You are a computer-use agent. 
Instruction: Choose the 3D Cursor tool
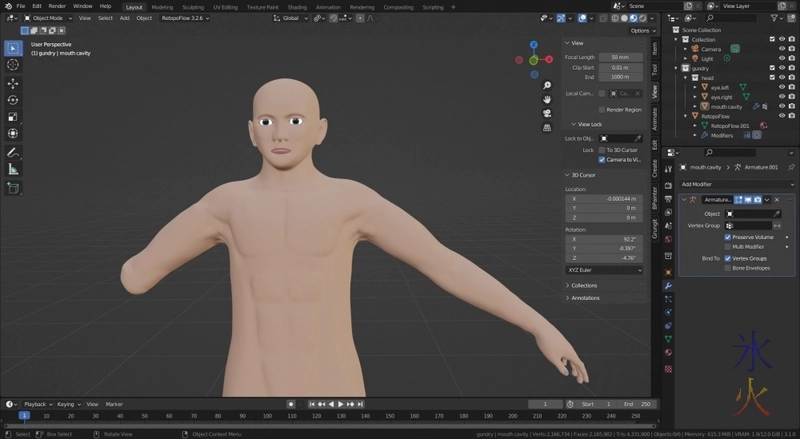(x=13, y=65)
